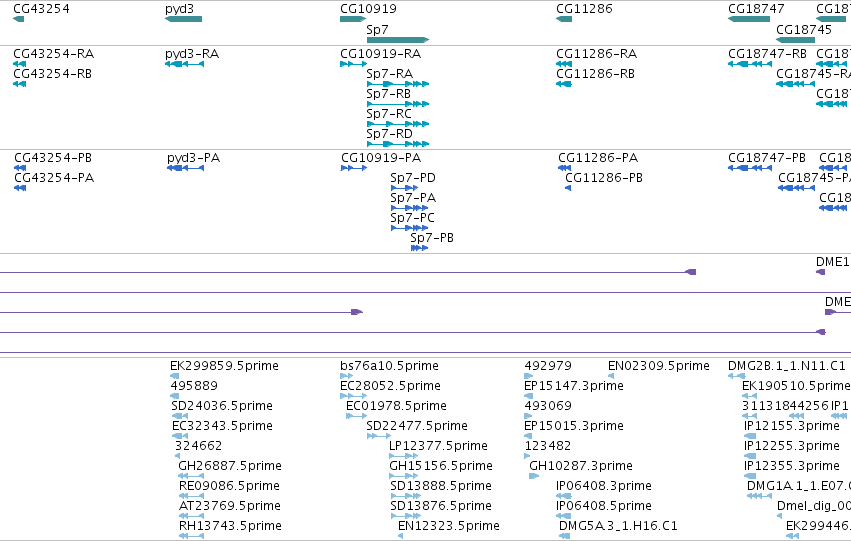Click EST AT23769.5prime

[230, 506]
